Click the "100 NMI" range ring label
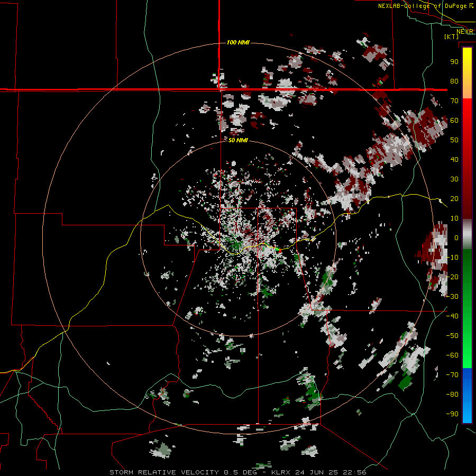The height and width of the screenshot is (476, 476). point(238,42)
